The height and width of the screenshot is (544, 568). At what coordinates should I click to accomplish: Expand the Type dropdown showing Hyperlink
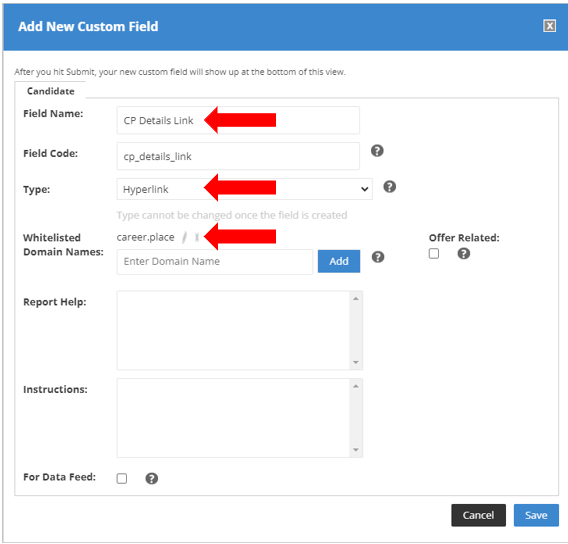[x=245, y=189]
